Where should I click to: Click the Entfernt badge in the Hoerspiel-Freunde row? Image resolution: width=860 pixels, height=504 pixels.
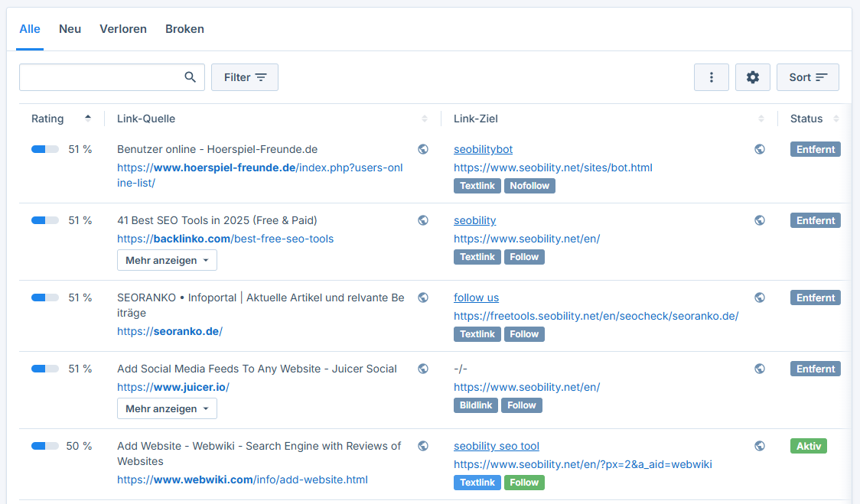pos(816,149)
